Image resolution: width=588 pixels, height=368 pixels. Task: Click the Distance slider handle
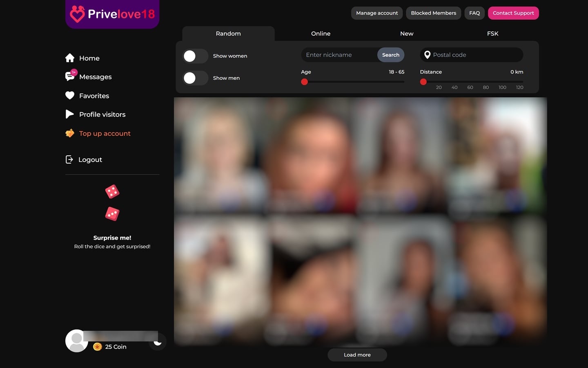pyautogui.click(x=423, y=82)
